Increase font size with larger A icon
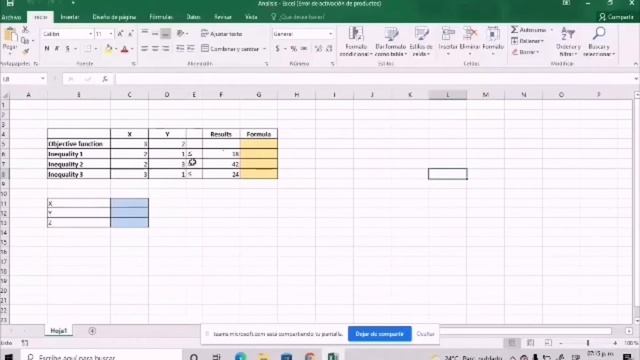This screenshot has height=360, width=640. click(120, 34)
